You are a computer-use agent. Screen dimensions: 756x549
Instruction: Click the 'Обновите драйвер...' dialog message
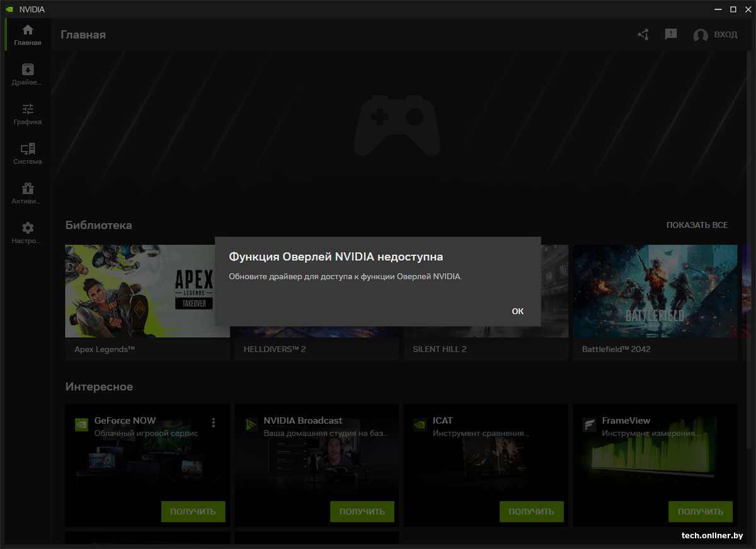tap(345, 276)
